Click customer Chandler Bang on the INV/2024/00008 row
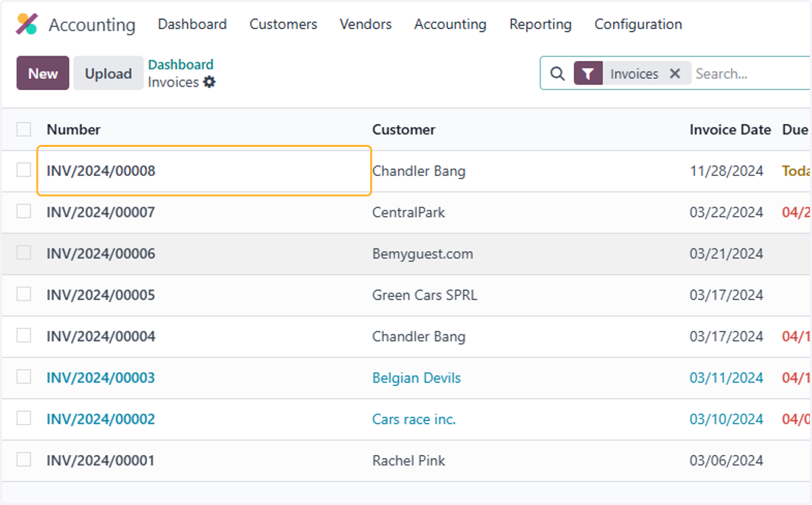The image size is (812, 505). tap(419, 171)
